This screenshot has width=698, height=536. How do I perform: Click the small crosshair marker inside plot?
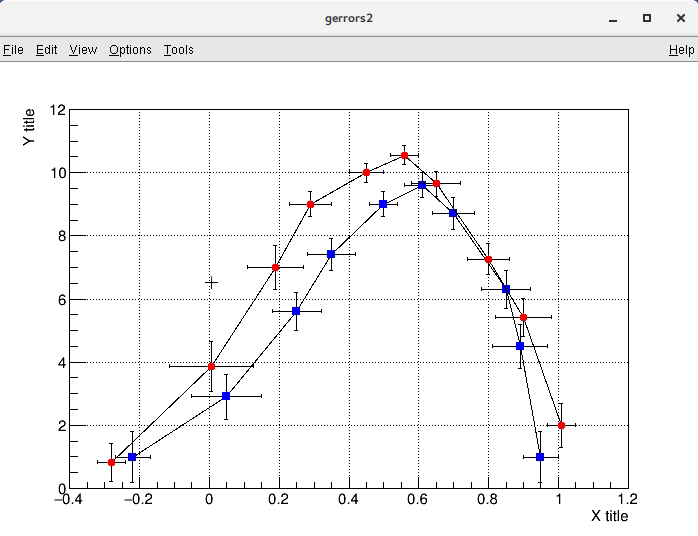pyautogui.click(x=211, y=283)
